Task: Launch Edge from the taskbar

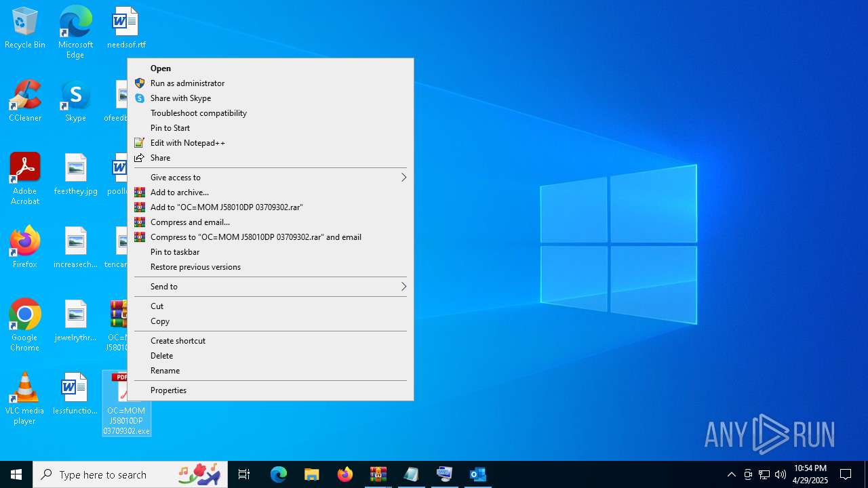Action: tap(279, 474)
